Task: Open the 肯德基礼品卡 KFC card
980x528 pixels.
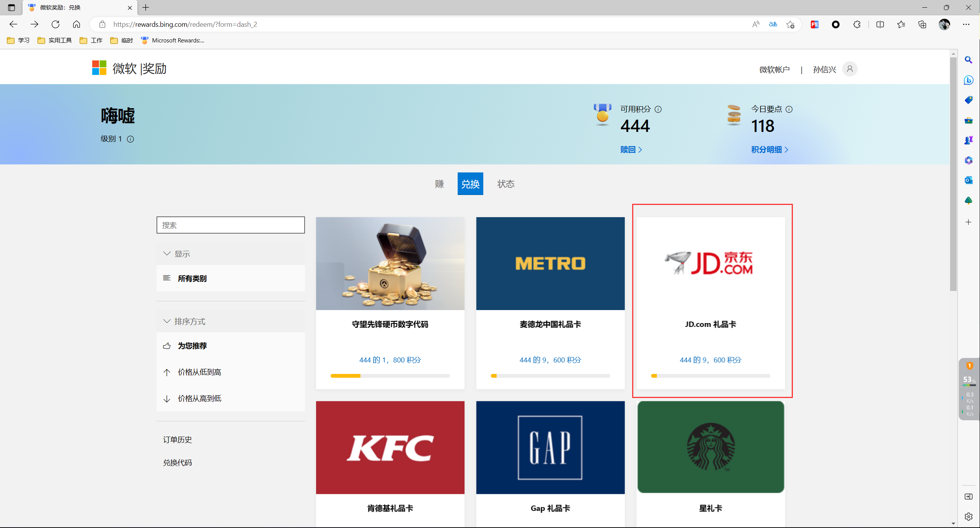Action: [x=390, y=464]
